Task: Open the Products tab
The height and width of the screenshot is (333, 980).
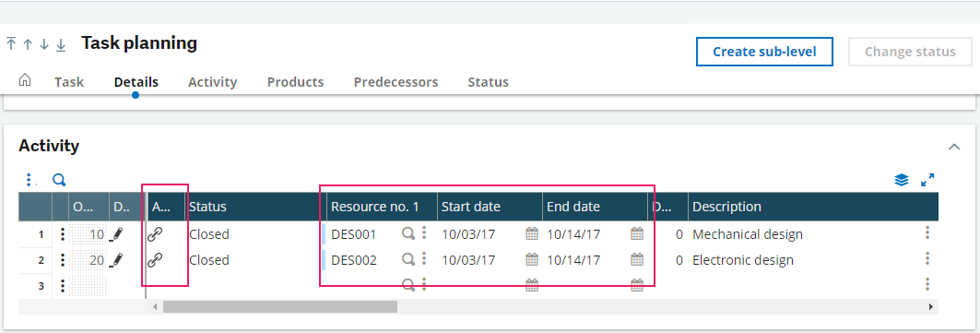Action: tap(296, 82)
